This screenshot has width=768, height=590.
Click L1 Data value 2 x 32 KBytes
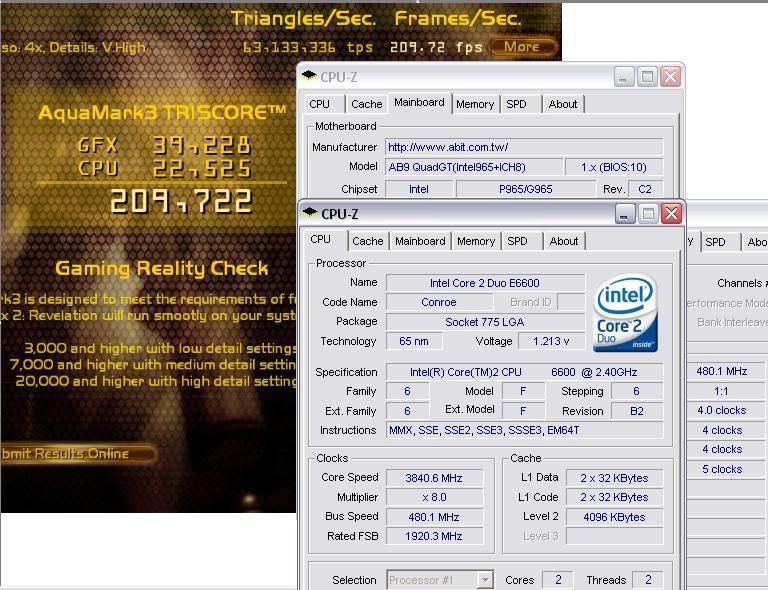click(614, 478)
